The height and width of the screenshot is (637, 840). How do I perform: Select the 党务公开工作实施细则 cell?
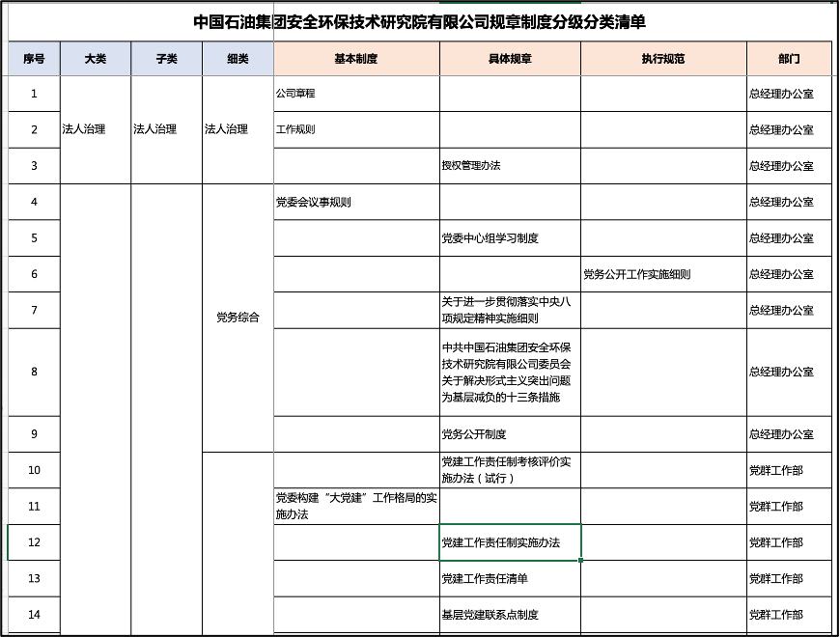point(663,274)
